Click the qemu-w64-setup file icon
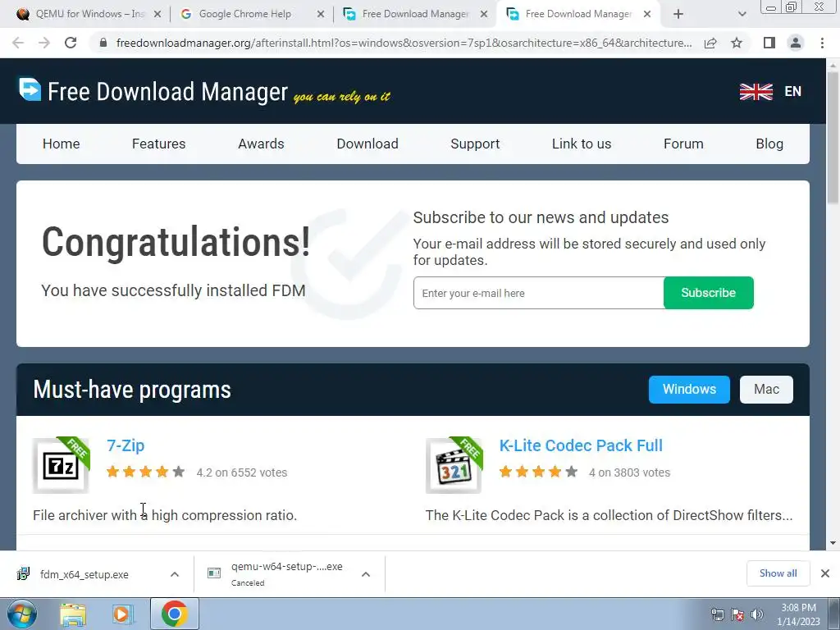The width and height of the screenshot is (840, 630). [214, 573]
